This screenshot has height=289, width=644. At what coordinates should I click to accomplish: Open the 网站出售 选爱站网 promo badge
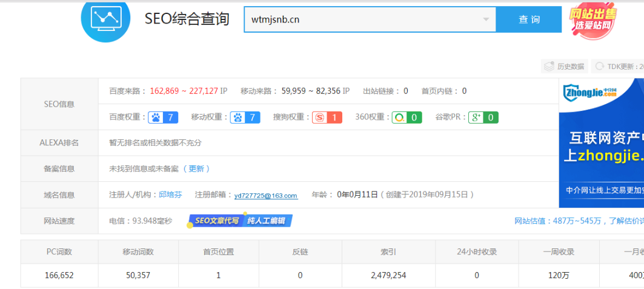[x=593, y=20]
